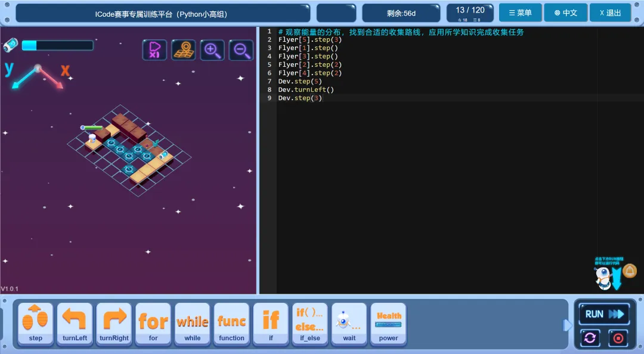644x354 pixels.
Task: Toggle the x1 playback speed icon
Action: (154, 50)
